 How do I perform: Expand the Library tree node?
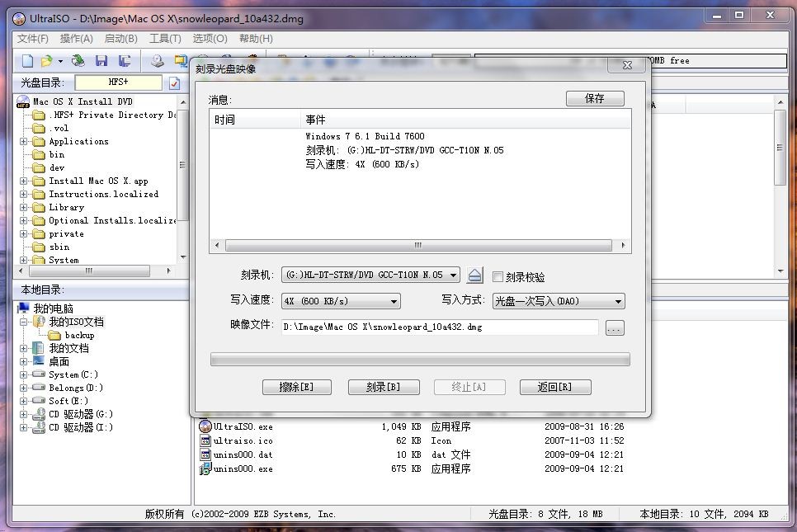coord(23,207)
